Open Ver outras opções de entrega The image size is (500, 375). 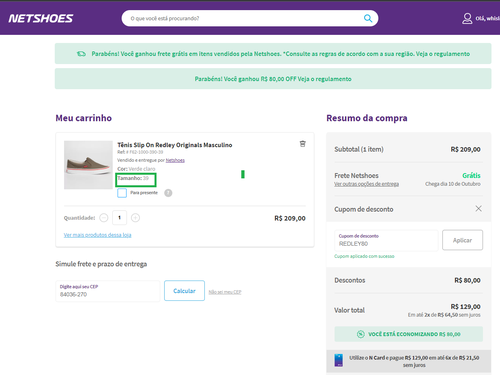coord(367,184)
